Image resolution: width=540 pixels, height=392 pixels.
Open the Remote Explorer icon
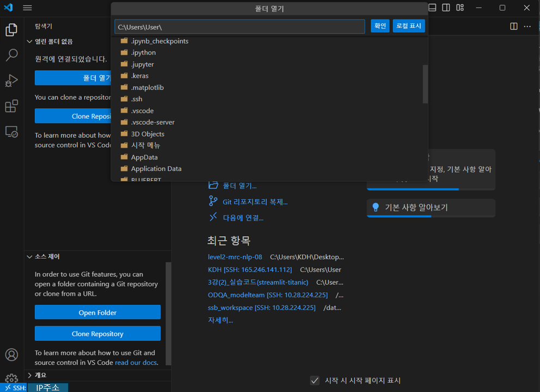[x=11, y=132]
